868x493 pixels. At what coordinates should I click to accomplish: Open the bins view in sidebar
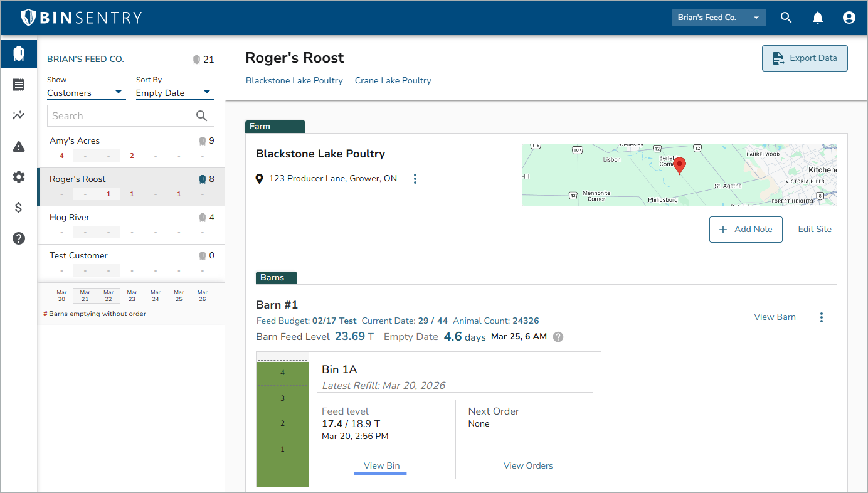[x=19, y=54]
